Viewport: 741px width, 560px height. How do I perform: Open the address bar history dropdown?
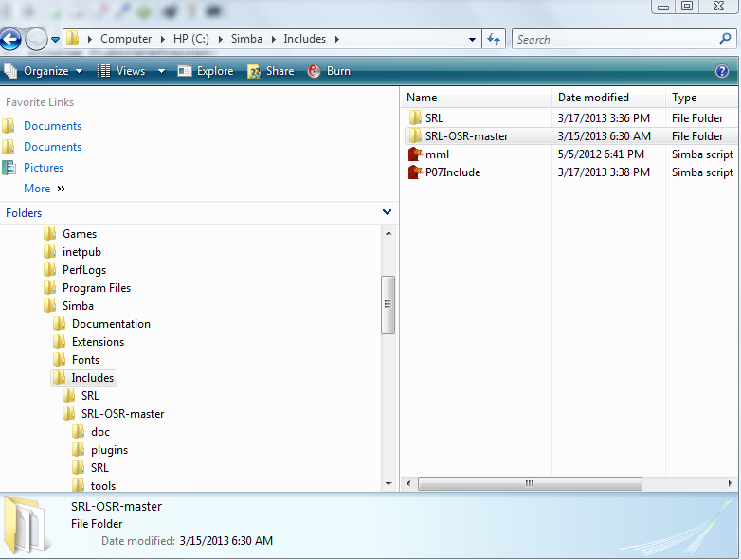pos(472,40)
